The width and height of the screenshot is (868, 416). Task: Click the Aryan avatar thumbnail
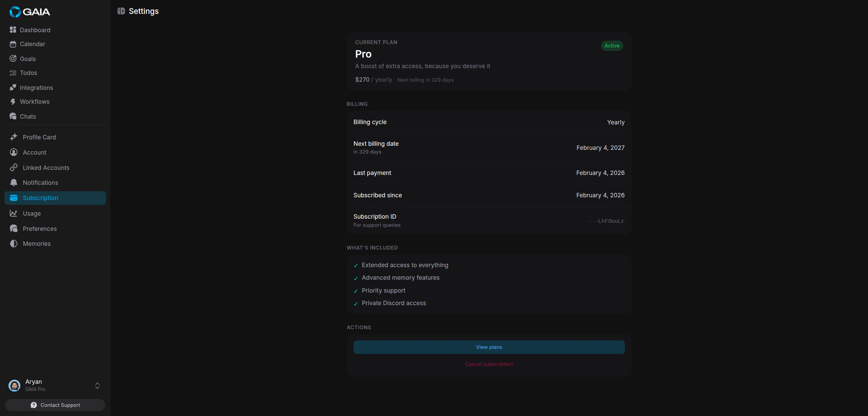point(14,385)
